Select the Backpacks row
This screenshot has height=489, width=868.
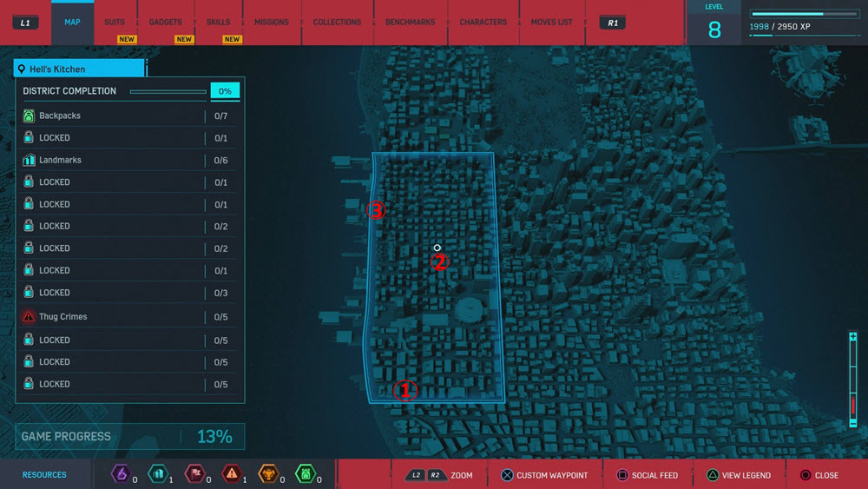(129, 116)
